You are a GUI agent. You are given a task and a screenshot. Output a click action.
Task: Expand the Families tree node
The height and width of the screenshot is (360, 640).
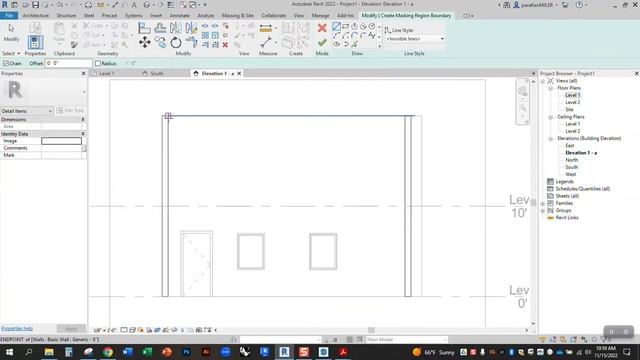tap(543, 203)
